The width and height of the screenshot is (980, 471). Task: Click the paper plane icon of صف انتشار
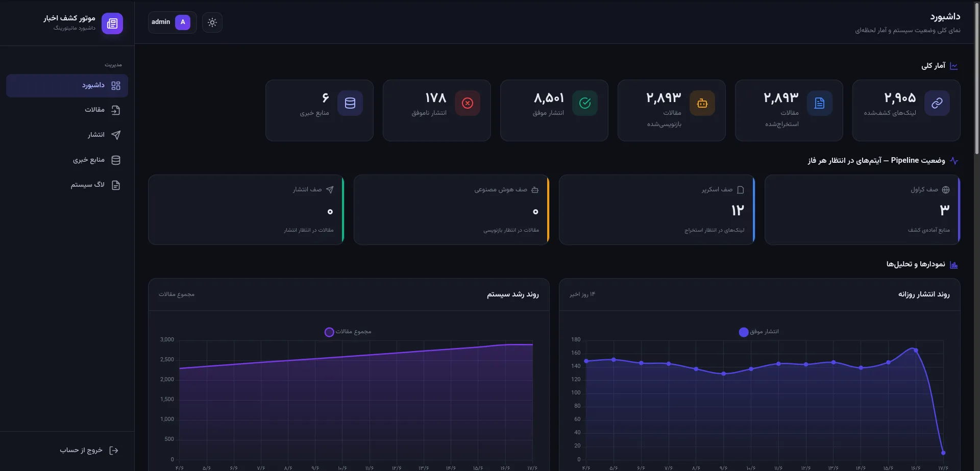click(330, 190)
